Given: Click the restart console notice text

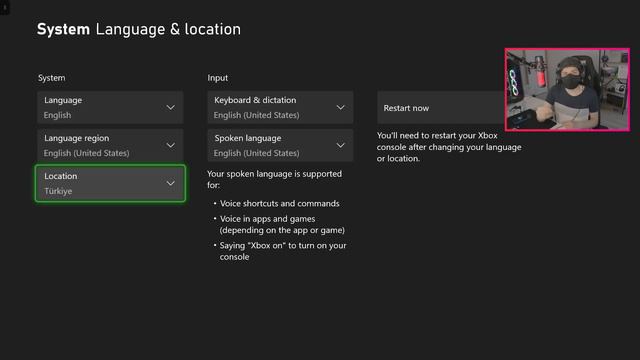Looking at the screenshot, I should point(449,147).
